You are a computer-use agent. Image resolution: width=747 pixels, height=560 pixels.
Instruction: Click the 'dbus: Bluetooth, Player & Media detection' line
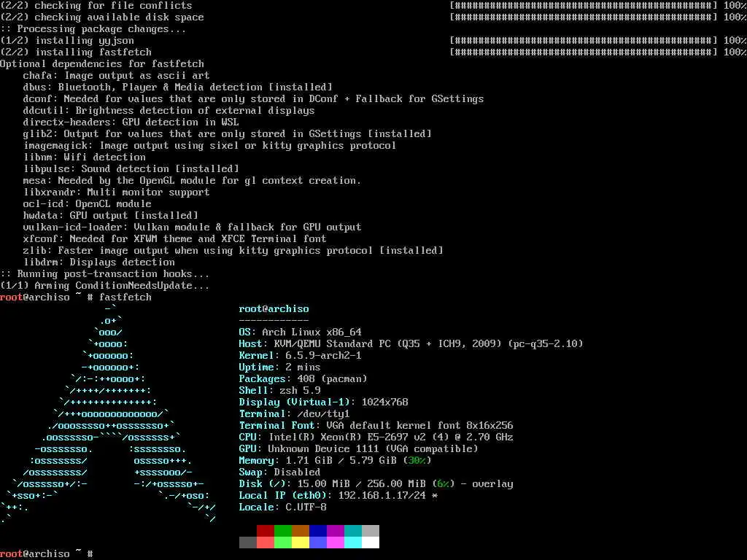(178, 87)
